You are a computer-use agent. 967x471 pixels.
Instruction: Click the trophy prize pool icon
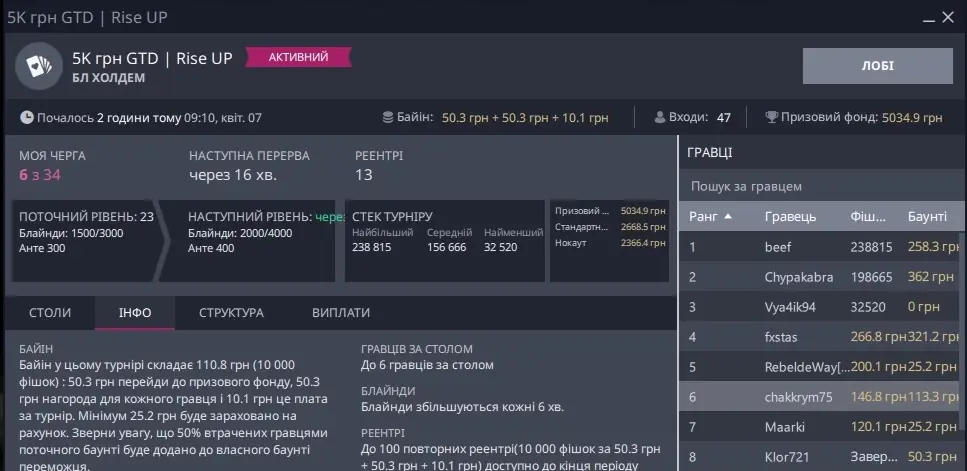point(771,117)
